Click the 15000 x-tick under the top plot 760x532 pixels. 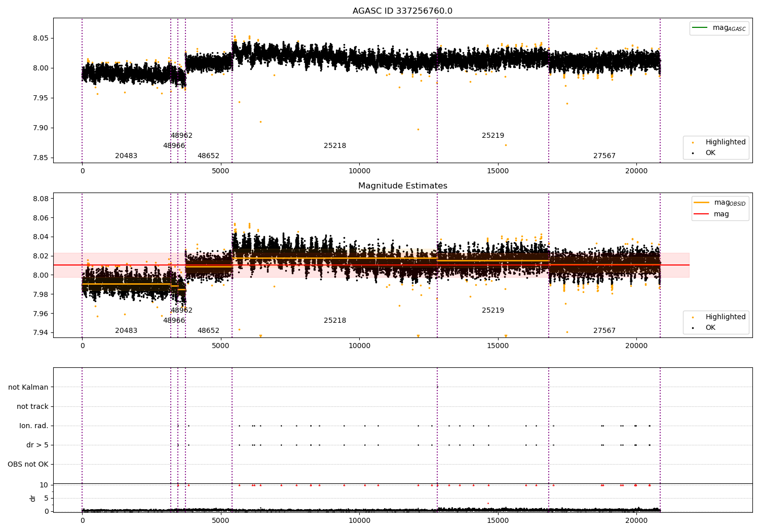coord(498,171)
